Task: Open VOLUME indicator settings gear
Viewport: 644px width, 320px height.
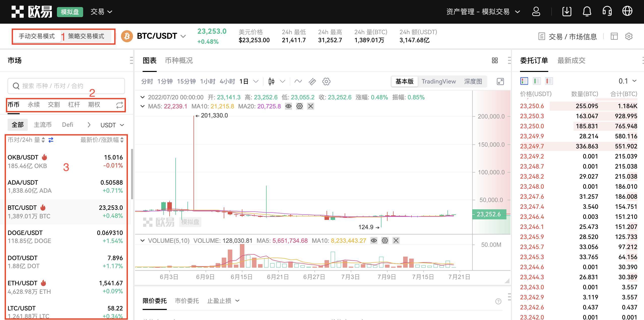Action: click(385, 241)
